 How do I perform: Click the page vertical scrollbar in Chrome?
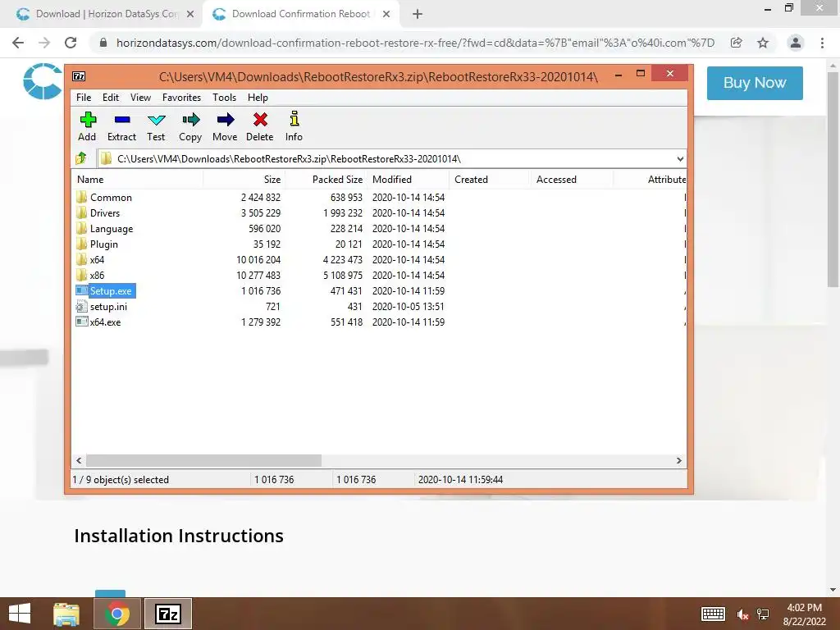point(833,180)
